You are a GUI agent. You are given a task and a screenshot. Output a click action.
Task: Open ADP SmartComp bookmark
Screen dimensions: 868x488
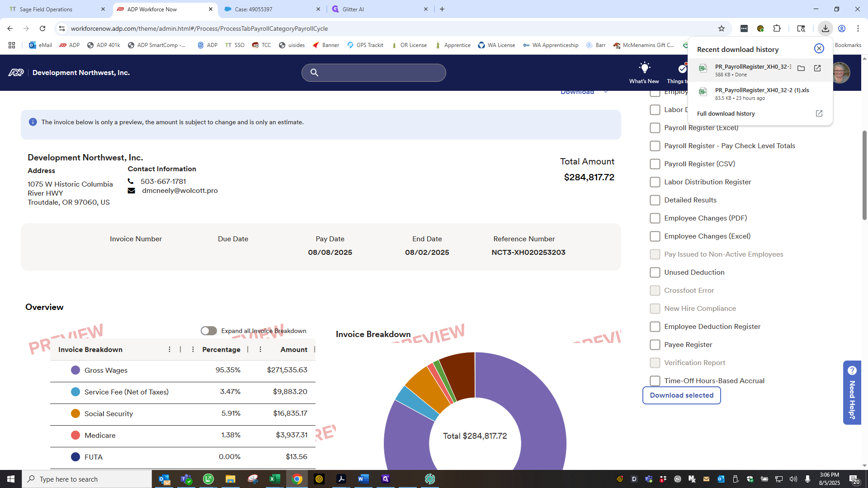(x=157, y=45)
